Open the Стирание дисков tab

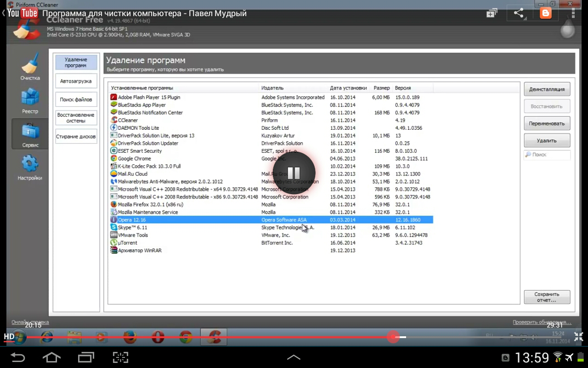(x=76, y=137)
